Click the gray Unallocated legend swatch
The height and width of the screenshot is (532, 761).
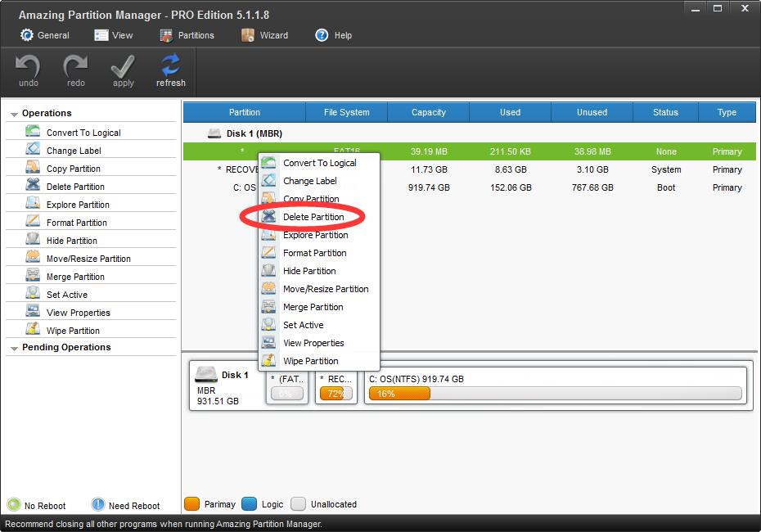pyautogui.click(x=298, y=504)
